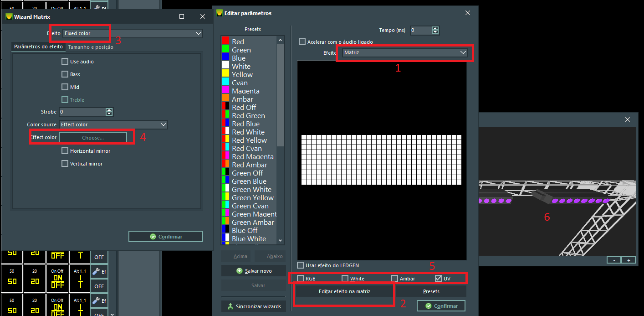Increase Strobe with the up arrow
The image size is (644, 316).
click(x=109, y=110)
